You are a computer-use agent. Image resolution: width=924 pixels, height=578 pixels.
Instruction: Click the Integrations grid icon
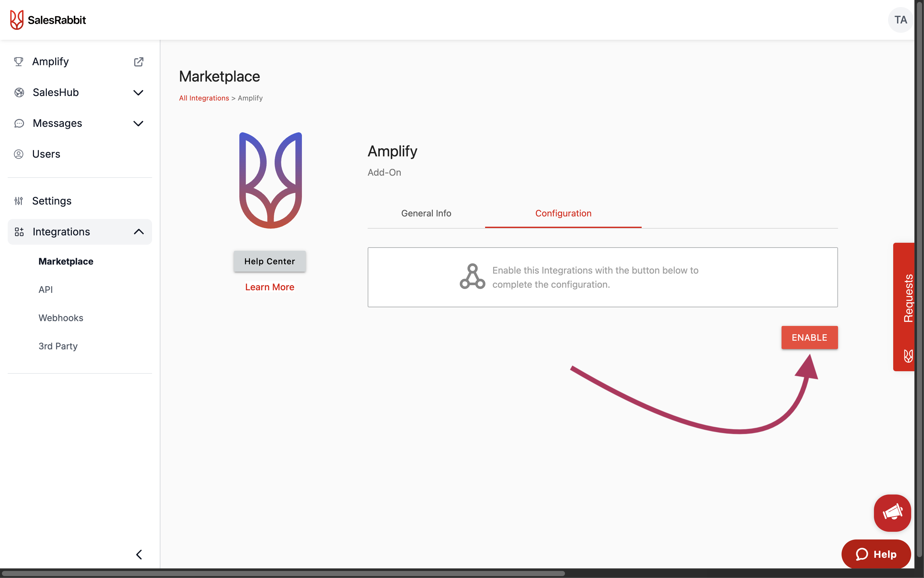tap(19, 232)
